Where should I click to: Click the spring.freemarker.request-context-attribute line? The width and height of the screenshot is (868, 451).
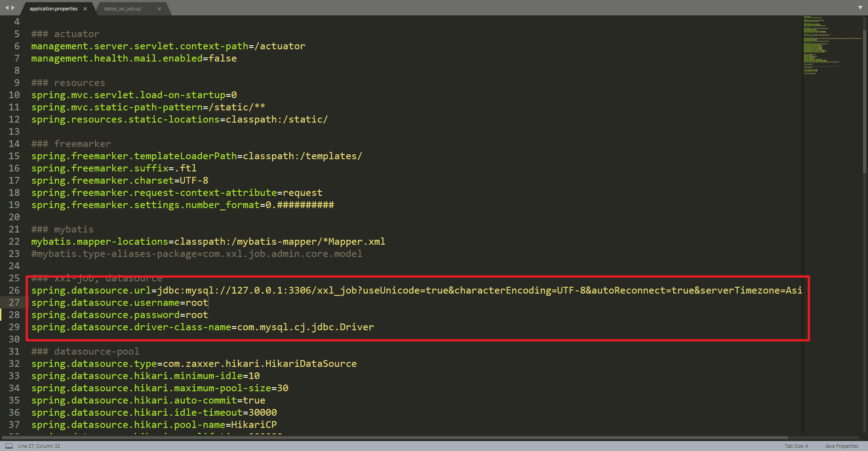point(177,193)
